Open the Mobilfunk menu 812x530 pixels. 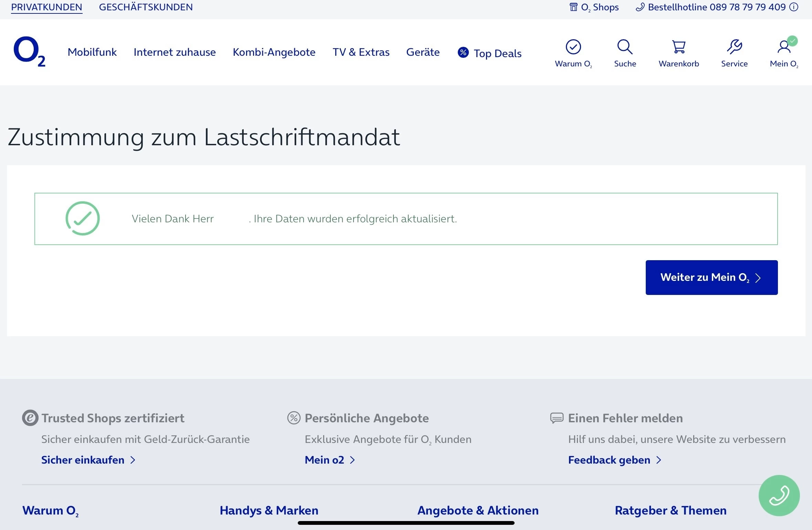[x=92, y=52]
